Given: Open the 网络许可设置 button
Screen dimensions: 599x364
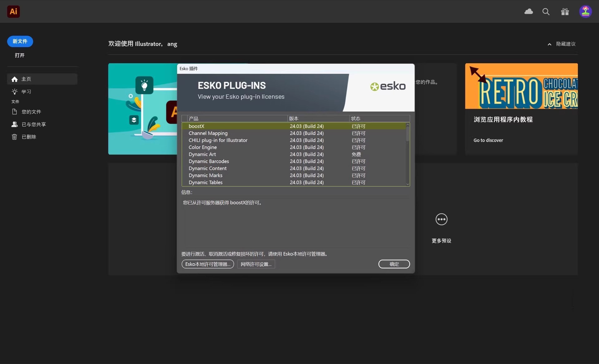Looking at the screenshot, I should click(x=256, y=264).
